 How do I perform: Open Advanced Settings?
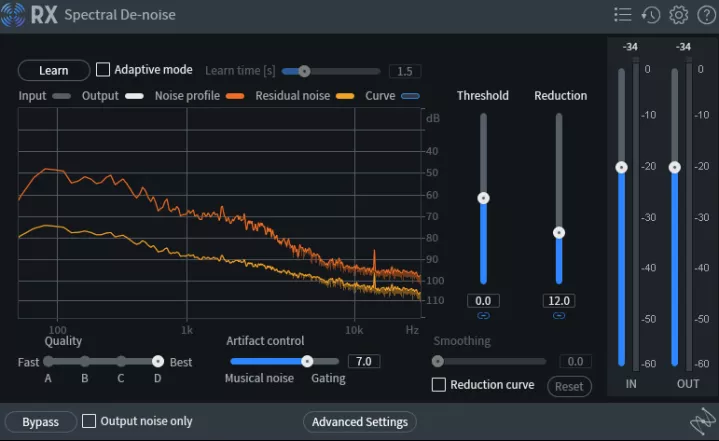coord(360,422)
